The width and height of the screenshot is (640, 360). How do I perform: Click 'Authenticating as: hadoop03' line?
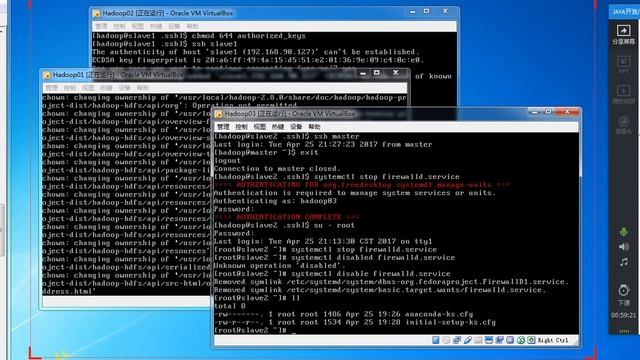pos(275,201)
